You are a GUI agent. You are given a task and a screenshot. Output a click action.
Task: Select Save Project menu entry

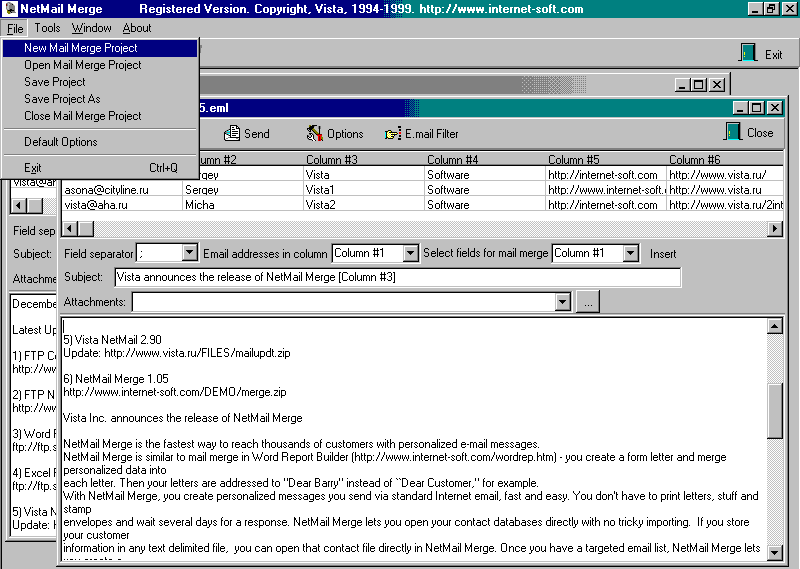100,82
